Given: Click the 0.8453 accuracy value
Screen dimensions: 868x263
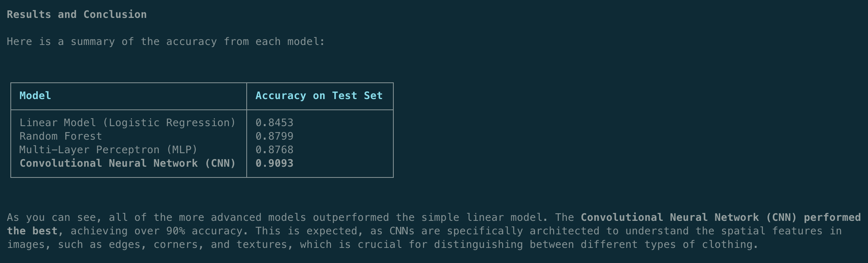Looking at the screenshot, I should point(274,123).
